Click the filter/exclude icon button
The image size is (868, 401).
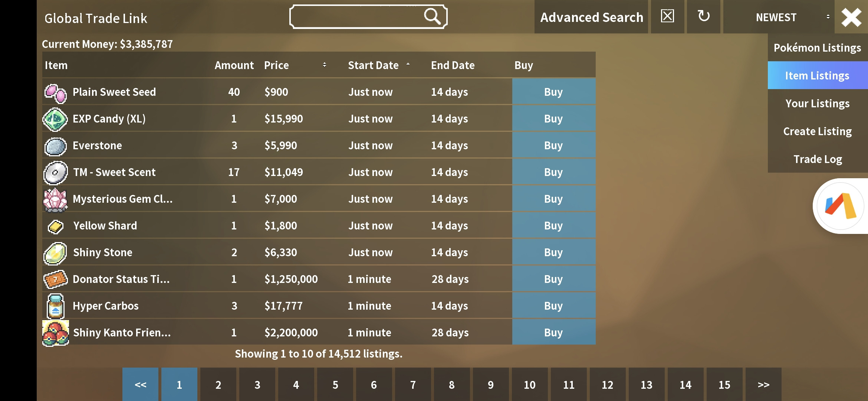click(667, 17)
